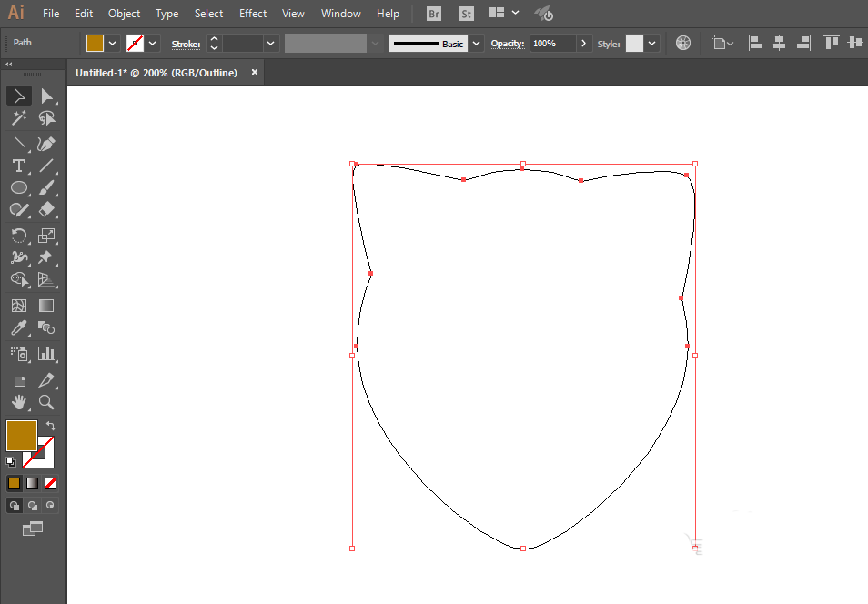Select the Direct Selection tool

coord(47,96)
